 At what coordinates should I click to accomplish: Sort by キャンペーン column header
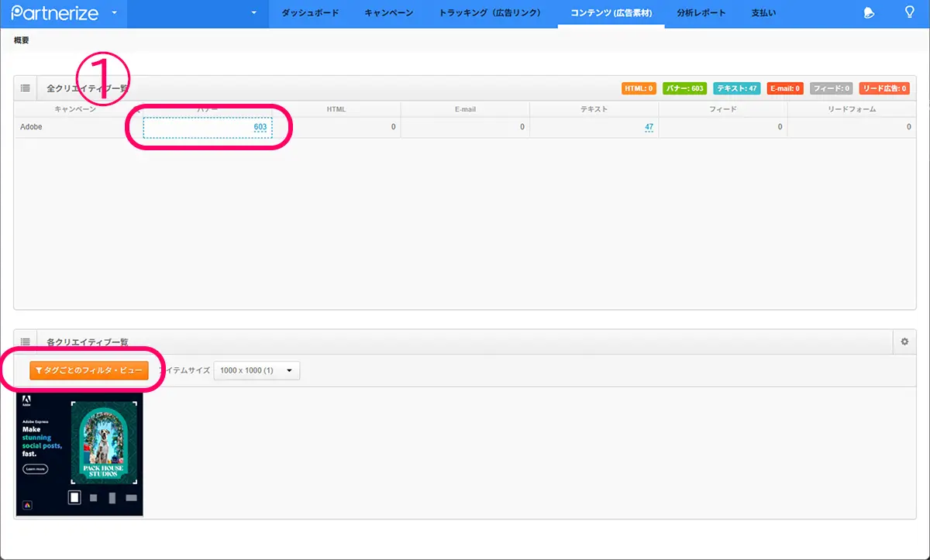click(x=75, y=109)
